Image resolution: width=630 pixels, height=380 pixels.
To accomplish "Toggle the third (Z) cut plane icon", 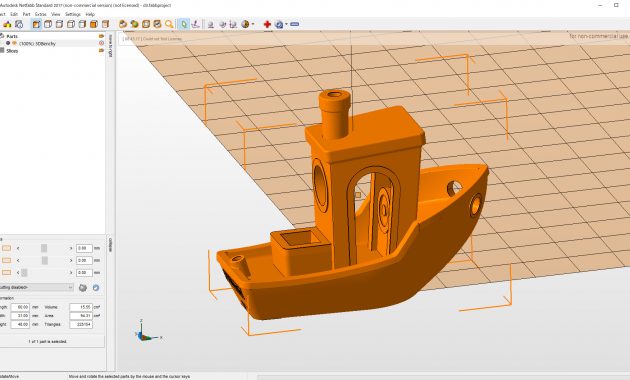I will pos(6,272).
